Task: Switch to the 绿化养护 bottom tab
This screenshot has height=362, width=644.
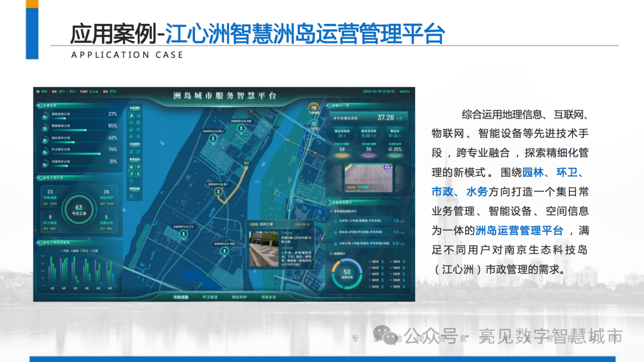Action: click(x=239, y=297)
